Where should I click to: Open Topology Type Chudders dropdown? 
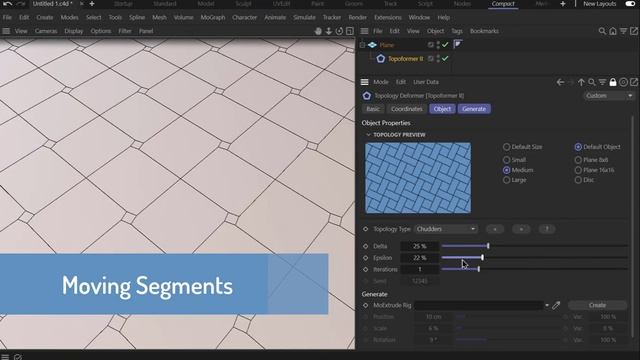446,229
